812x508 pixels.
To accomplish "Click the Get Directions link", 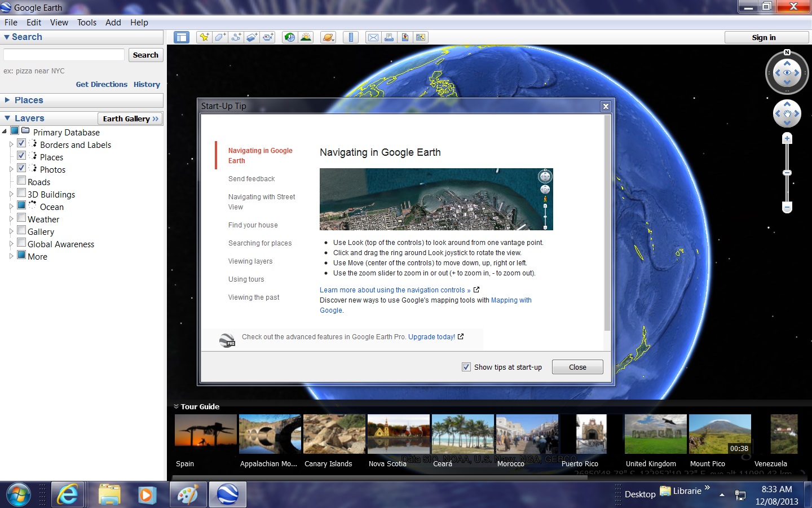I will [101, 84].
